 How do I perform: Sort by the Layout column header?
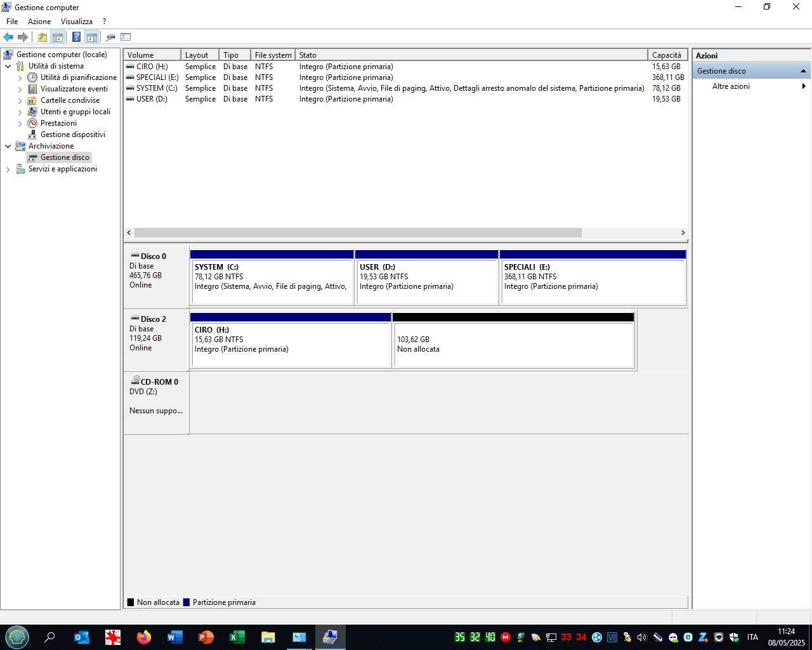[200, 55]
